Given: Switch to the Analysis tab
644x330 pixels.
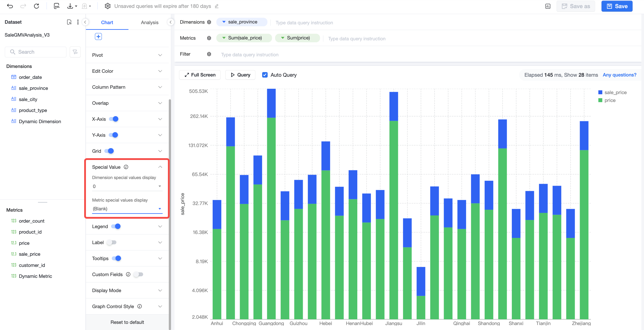Looking at the screenshot, I should [x=149, y=22].
